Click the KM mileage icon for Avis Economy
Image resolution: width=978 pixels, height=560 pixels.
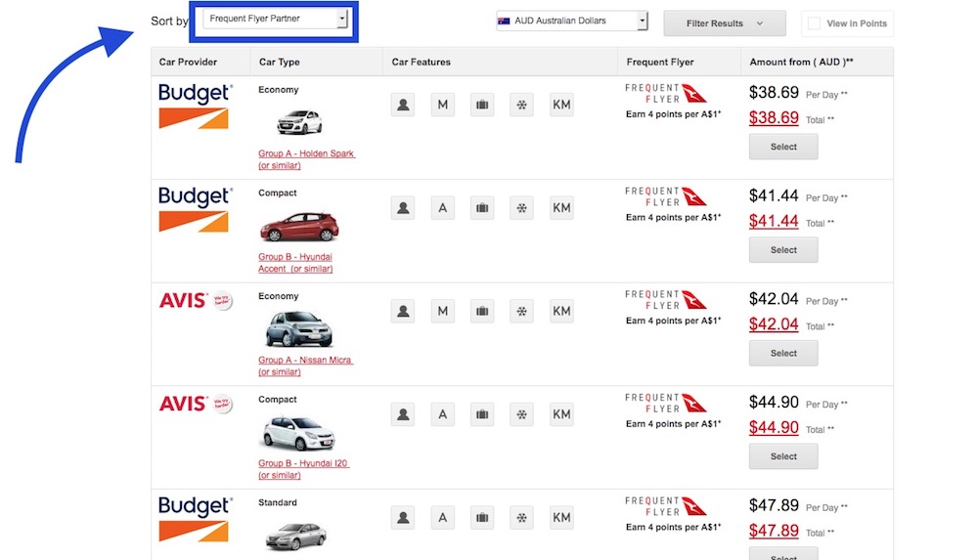[x=561, y=311]
